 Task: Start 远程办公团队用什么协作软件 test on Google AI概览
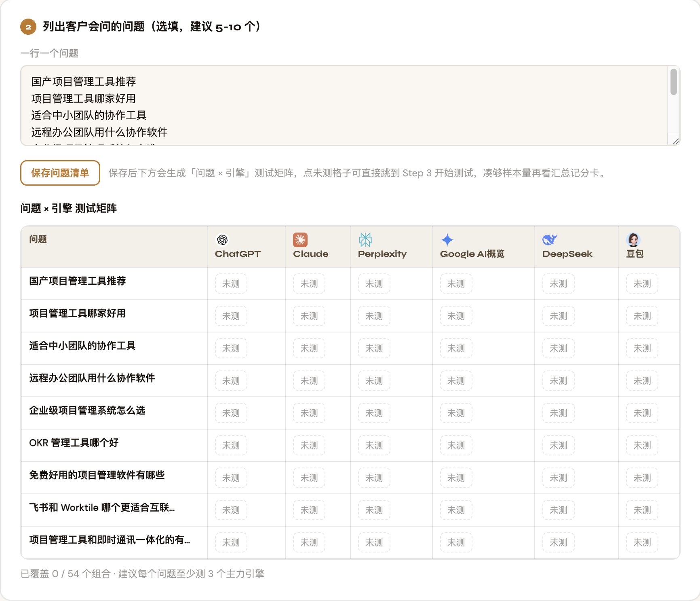pos(456,381)
